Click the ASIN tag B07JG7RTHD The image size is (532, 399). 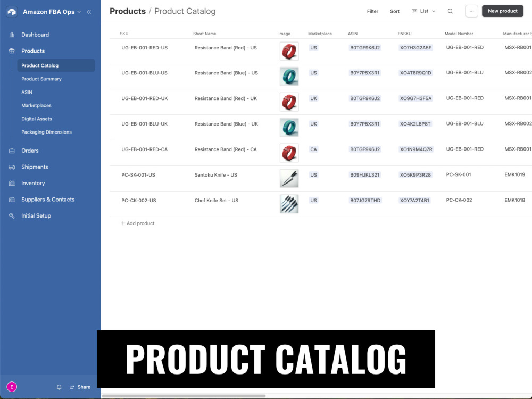pyautogui.click(x=365, y=201)
